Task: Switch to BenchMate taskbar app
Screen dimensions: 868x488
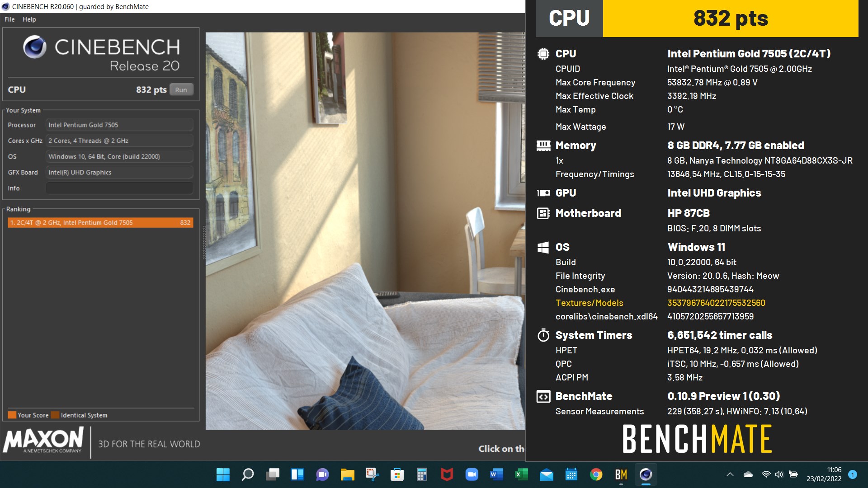Action: point(621,474)
